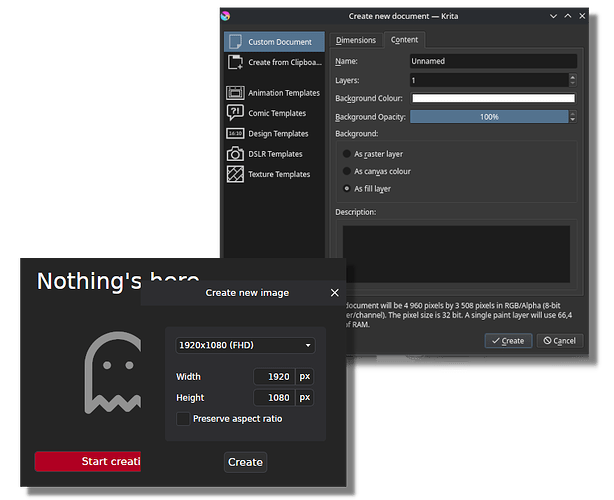
Task: Open the Background Colour swatch
Action: [493, 98]
